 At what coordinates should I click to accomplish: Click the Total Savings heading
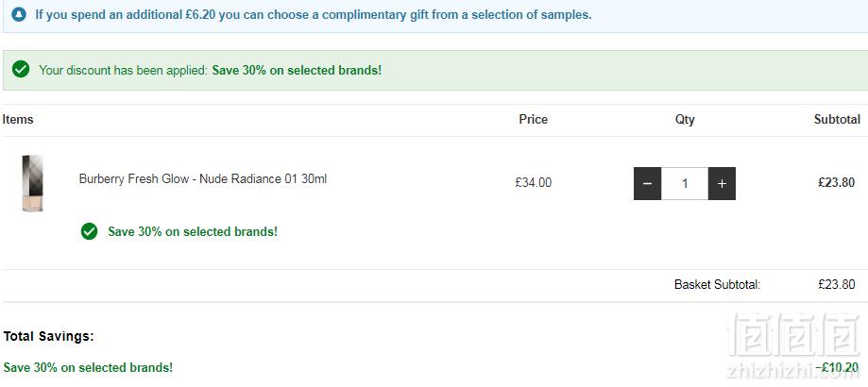point(49,336)
